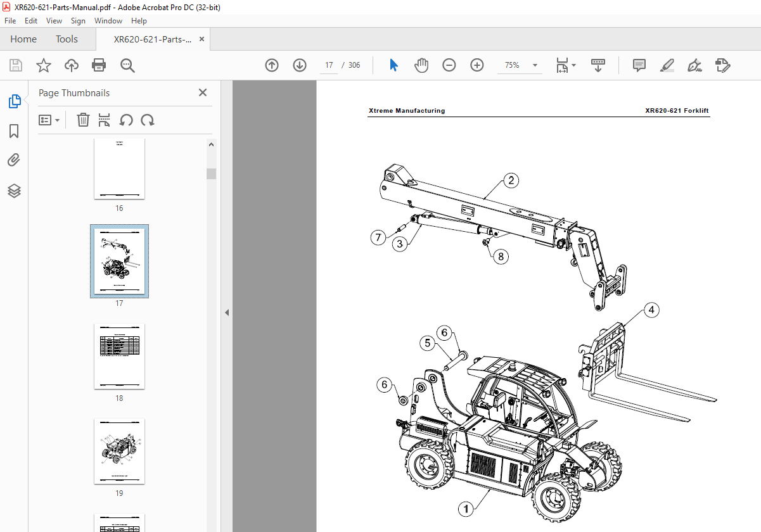
Task: Bookmark document with the star icon
Action: [x=43, y=65]
